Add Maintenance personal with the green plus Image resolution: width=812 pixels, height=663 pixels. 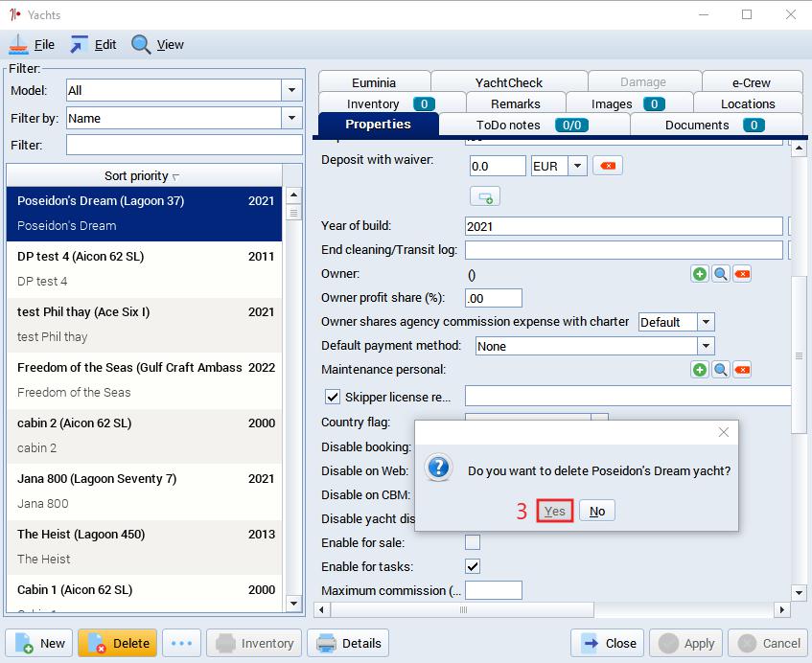point(700,370)
